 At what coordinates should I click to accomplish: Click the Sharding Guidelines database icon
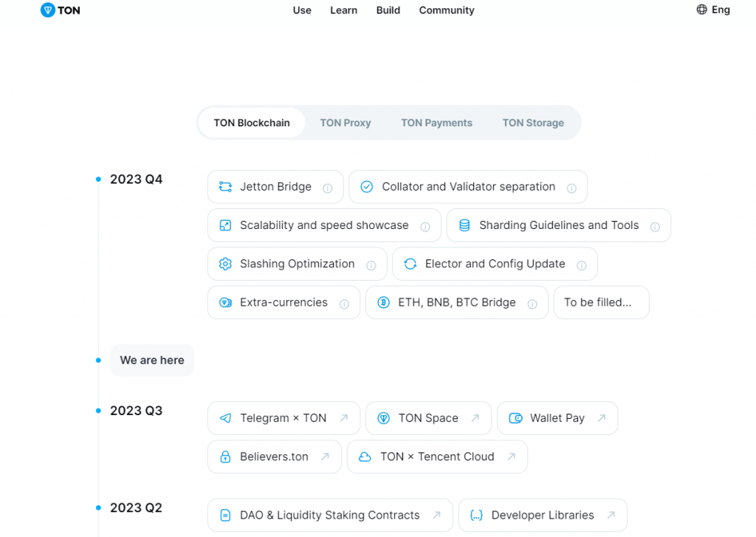tap(464, 225)
